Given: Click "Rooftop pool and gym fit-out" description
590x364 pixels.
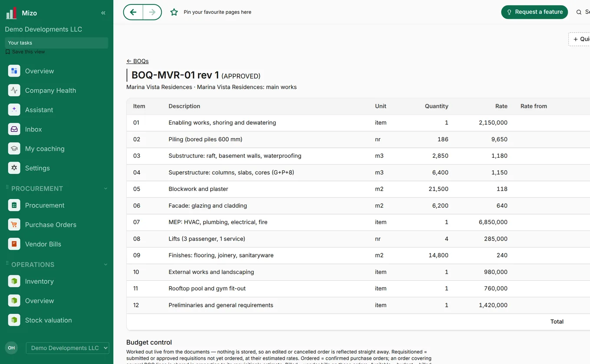Looking at the screenshot, I should tap(207, 289).
